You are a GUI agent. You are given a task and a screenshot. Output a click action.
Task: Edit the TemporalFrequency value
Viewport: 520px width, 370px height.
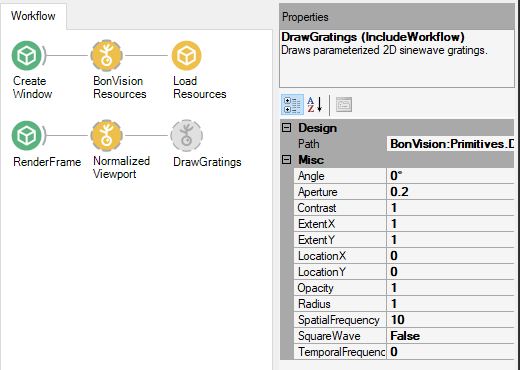point(450,352)
